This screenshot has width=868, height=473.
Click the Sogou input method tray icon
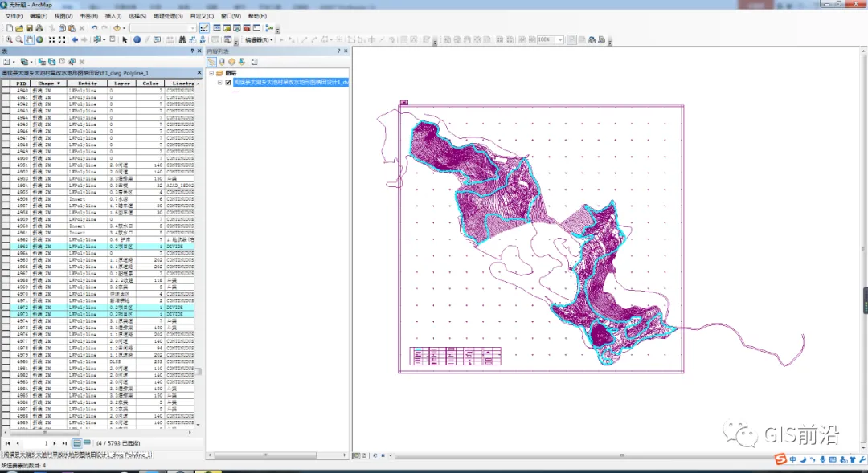click(780, 459)
